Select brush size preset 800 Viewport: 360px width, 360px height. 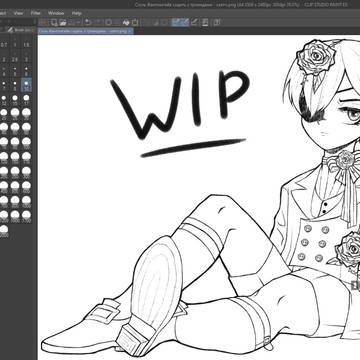pos(15,202)
